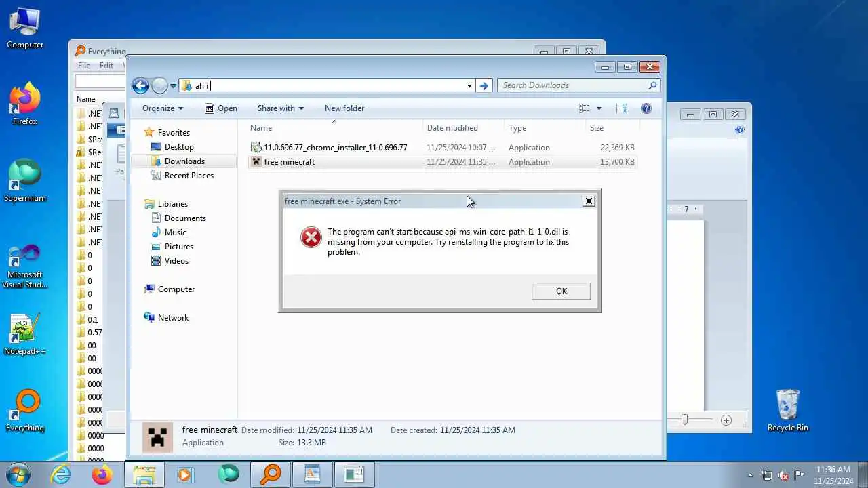Open Explorer help icon
This screenshot has height=488, width=868.
pos(646,108)
